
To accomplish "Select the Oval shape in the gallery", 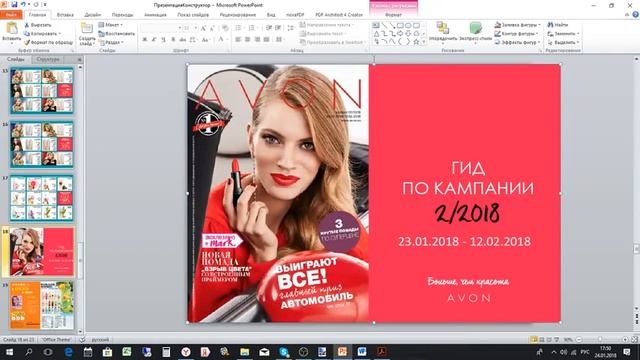I will 408,25.
